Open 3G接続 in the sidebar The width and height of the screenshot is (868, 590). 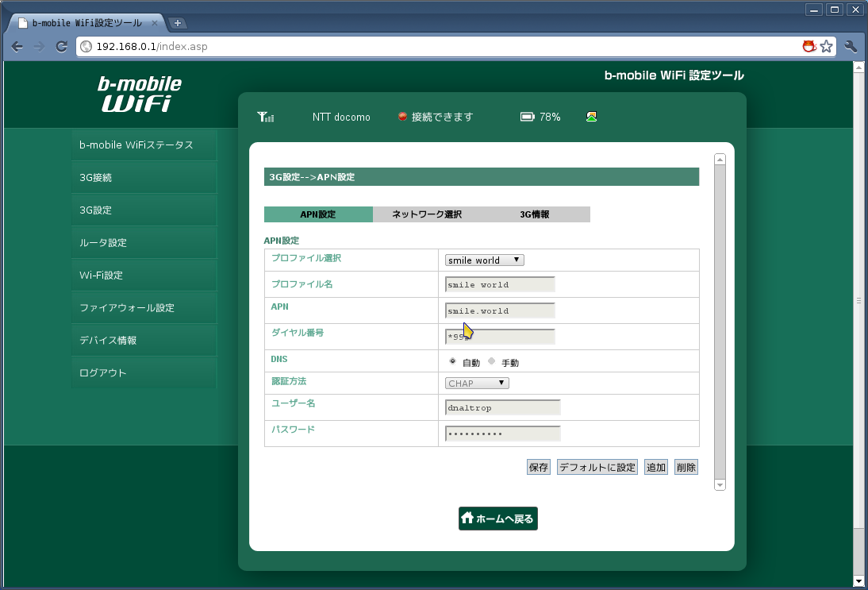144,178
